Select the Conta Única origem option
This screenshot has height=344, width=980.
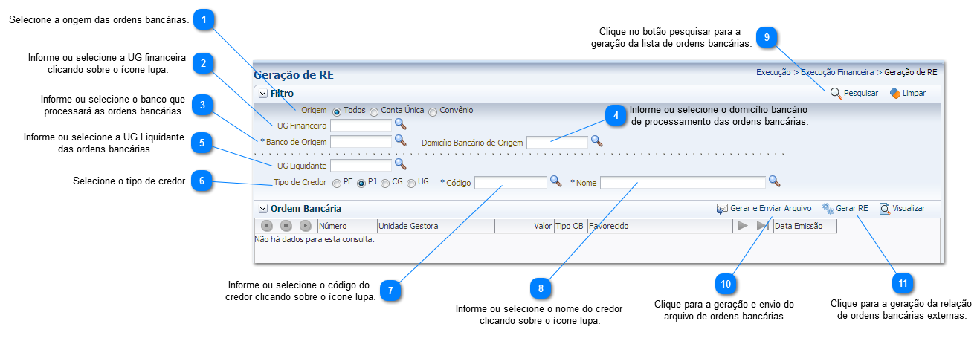[x=374, y=111]
